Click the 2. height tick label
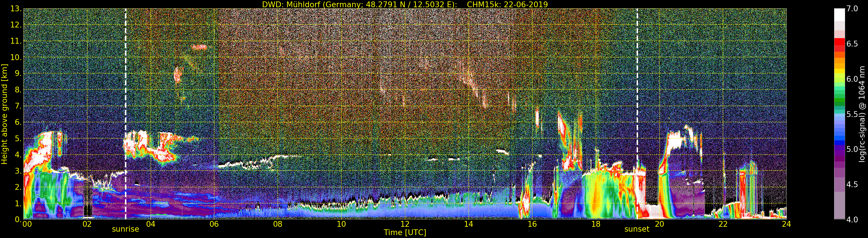The width and height of the screenshot is (868, 238). pyautogui.click(x=18, y=187)
